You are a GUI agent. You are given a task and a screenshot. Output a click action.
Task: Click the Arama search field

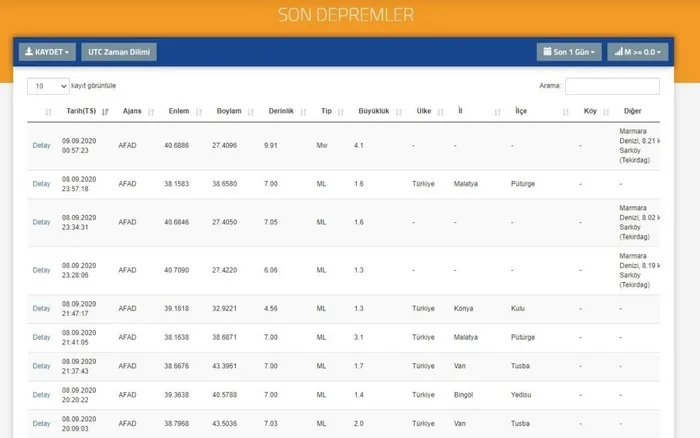(612, 86)
